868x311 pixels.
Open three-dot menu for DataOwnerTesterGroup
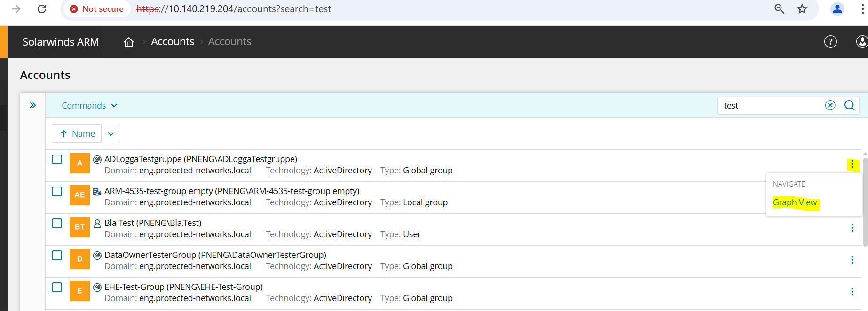[852, 260]
